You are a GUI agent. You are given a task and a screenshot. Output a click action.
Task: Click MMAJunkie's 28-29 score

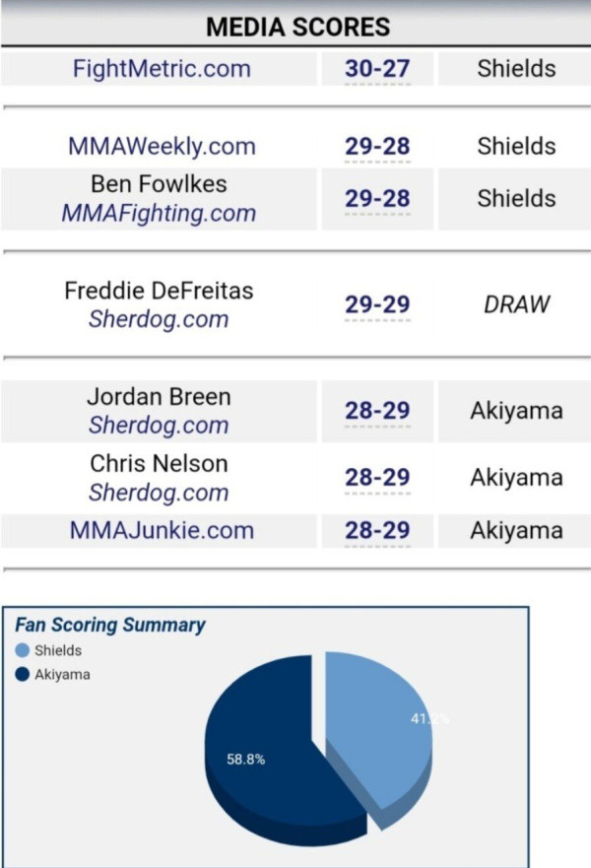click(x=377, y=530)
